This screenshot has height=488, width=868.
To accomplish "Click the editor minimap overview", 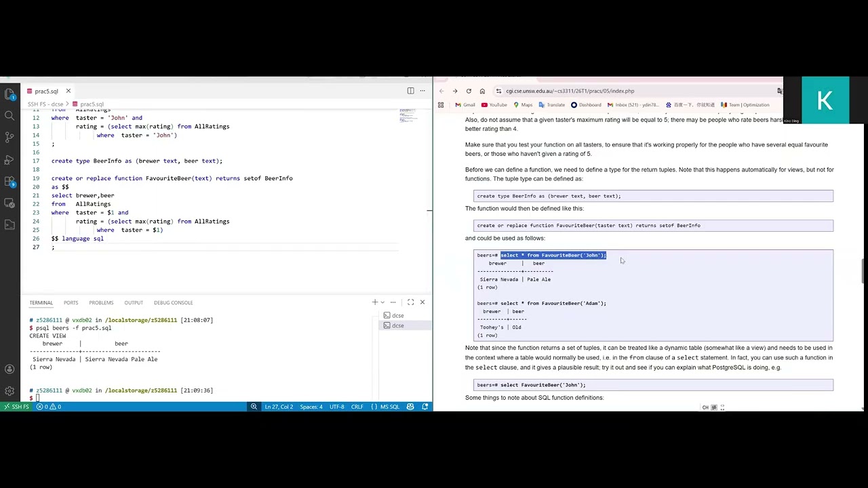I will click(408, 115).
